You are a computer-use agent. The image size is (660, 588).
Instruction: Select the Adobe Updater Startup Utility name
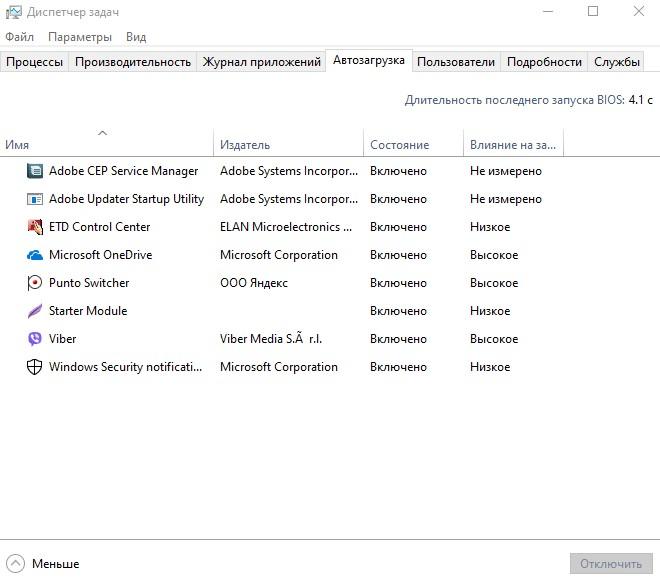(x=126, y=199)
